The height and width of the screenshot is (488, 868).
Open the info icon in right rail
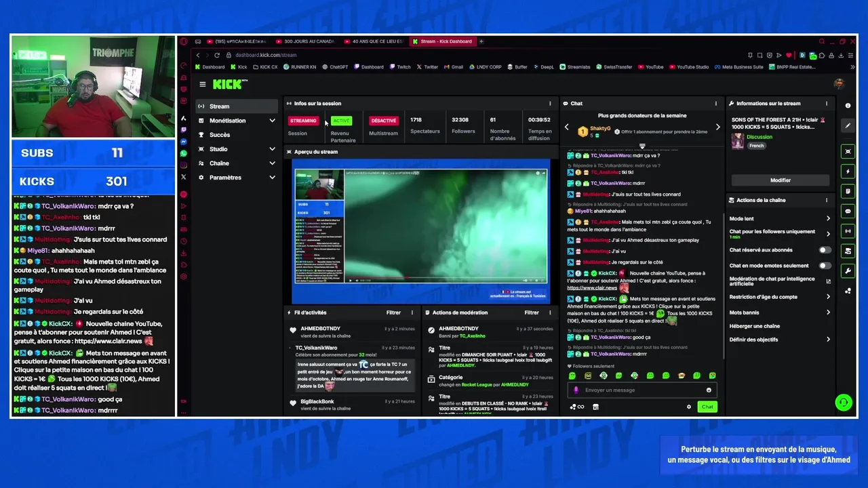[x=848, y=106]
